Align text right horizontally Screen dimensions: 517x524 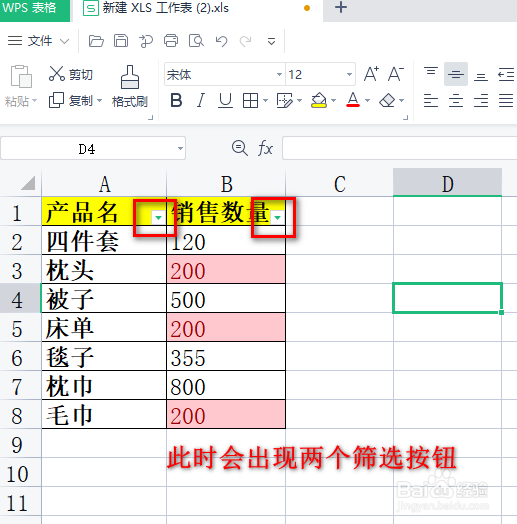coord(481,100)
